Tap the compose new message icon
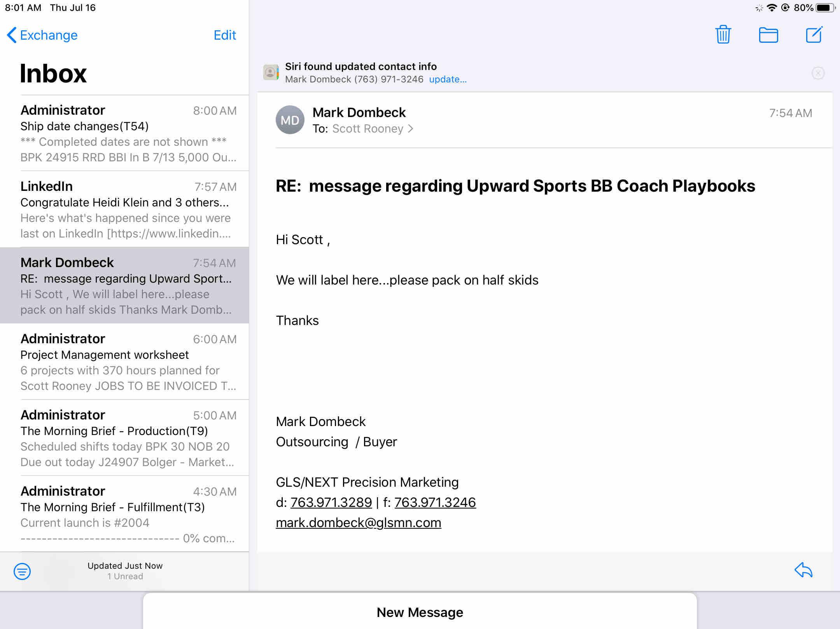840x629 pixels. (814, 35)
